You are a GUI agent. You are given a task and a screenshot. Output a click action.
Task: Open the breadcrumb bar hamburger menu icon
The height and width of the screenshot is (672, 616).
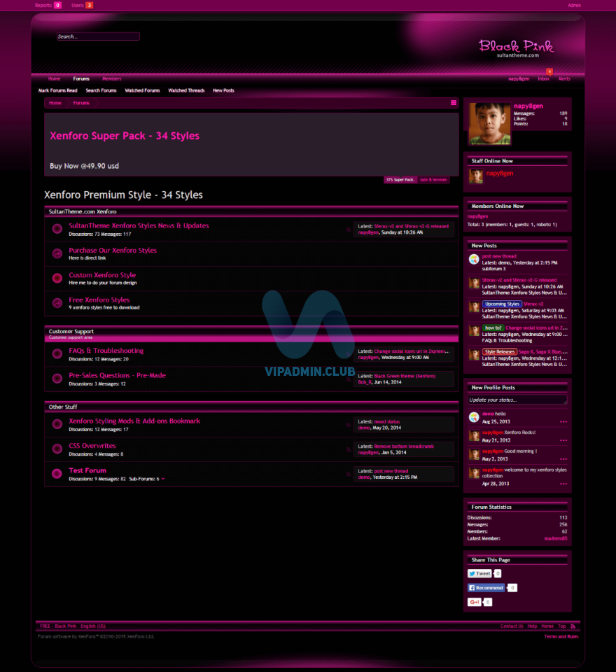point(453,103)
